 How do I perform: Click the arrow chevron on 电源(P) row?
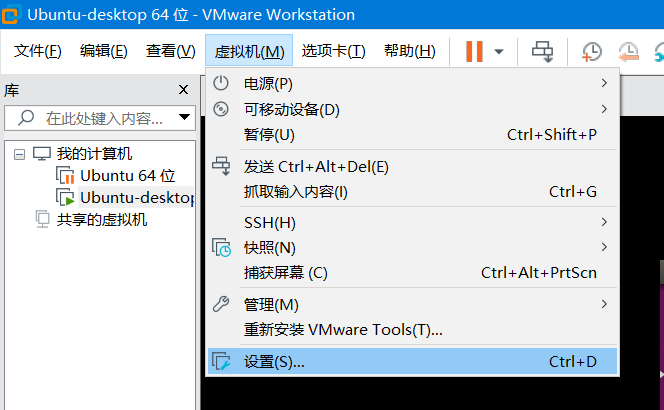click(604, 83)
